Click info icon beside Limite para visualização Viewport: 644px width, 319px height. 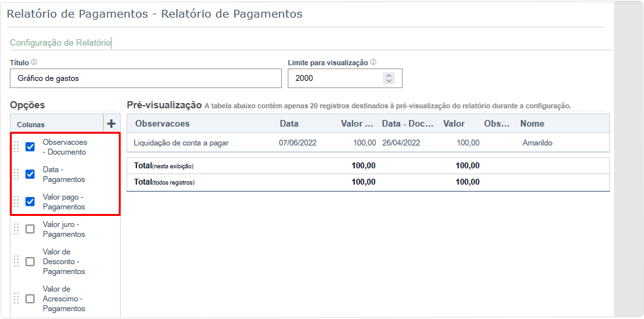[373, 63]
